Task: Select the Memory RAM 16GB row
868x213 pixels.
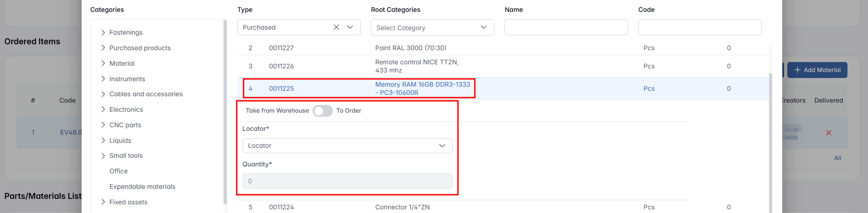Action: click(422, 88)
